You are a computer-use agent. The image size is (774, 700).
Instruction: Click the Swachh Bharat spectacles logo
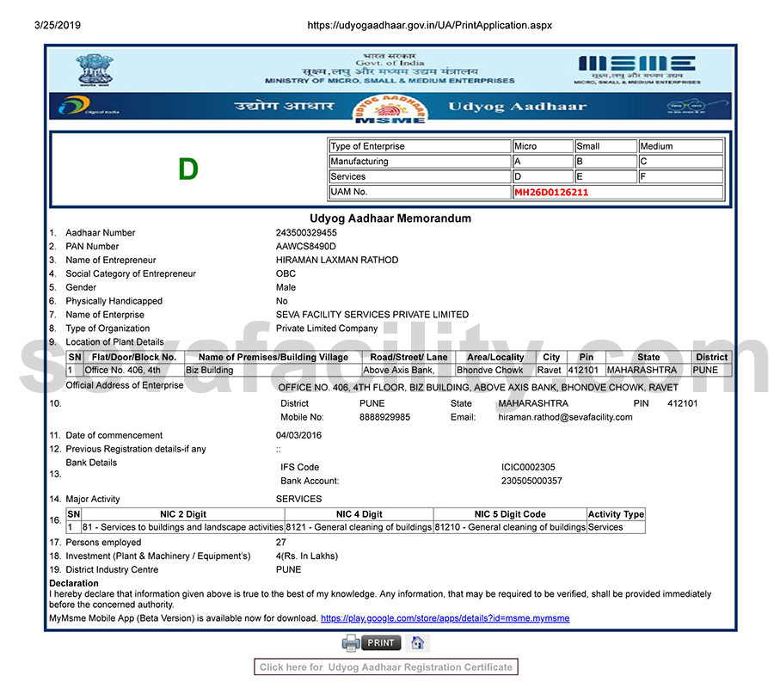click(x=696, y=106)
